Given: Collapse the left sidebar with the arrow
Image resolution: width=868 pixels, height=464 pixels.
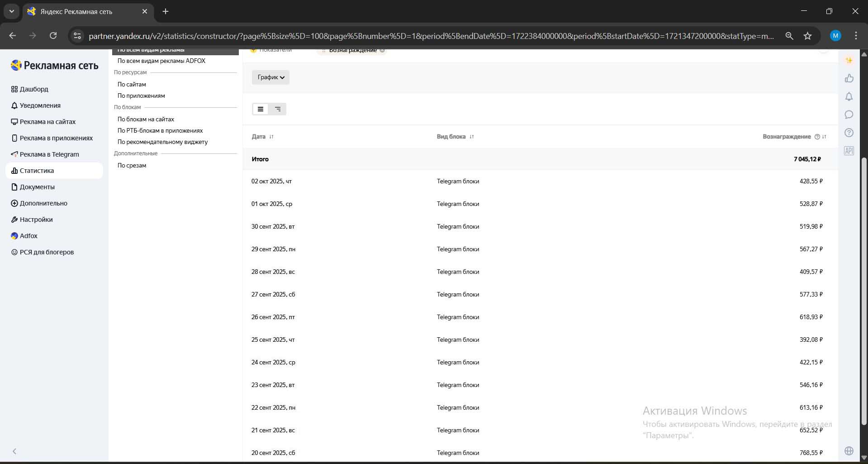Looking at the screenshot, I should pyautogui.click(x=14, y=451).
